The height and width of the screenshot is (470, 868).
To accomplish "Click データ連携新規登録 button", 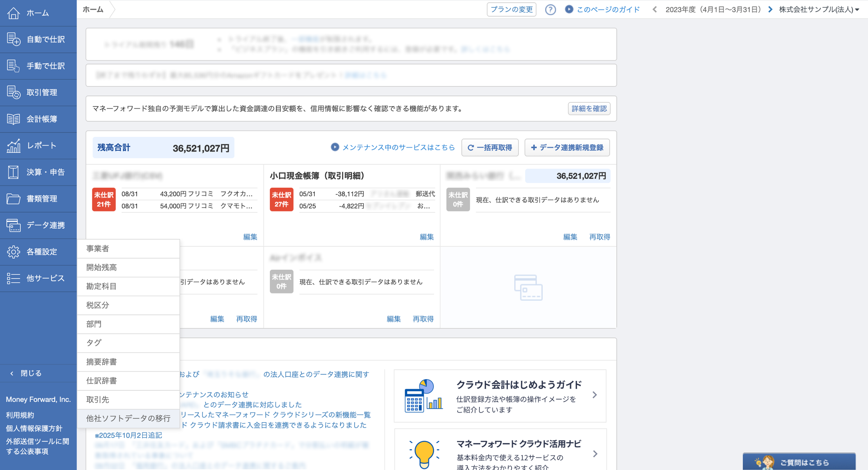I will [x=567, y=147].
